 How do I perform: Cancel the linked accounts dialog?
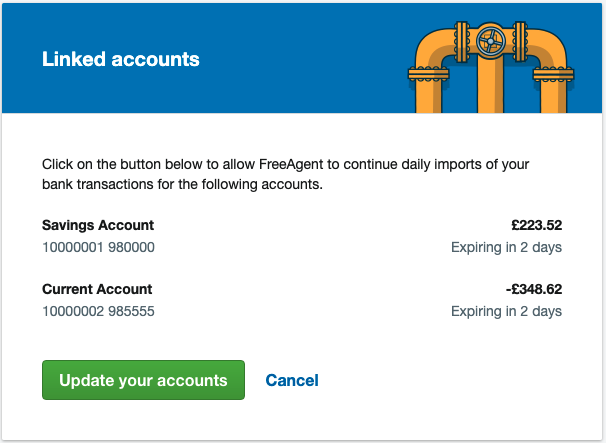292,380
